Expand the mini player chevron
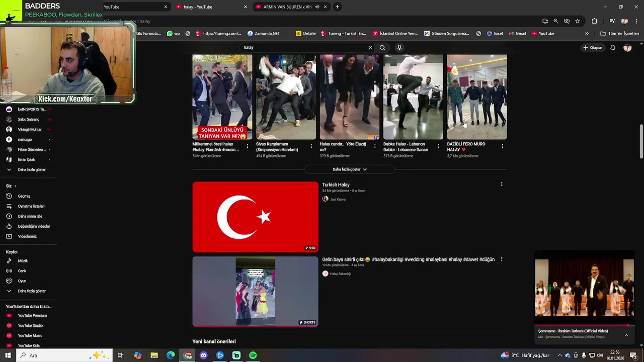Viewport: 644px width, 362px height. pyautogui.click(x=626, y=335)
